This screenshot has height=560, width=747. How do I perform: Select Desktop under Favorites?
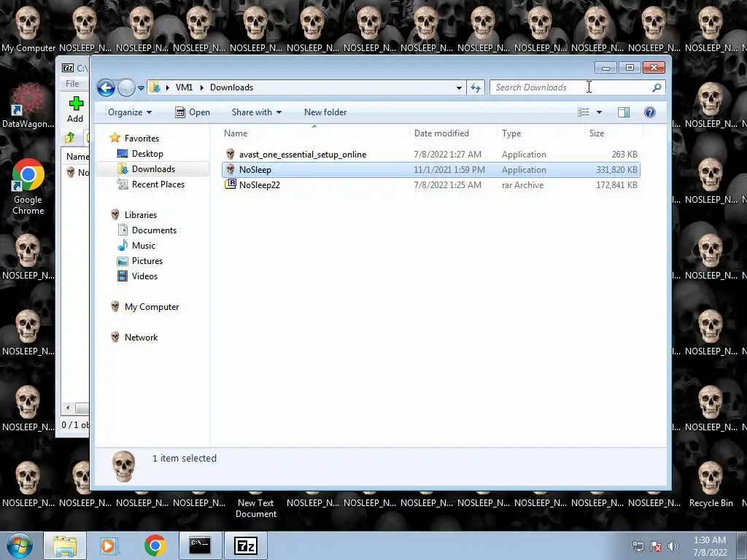(147, 154)
